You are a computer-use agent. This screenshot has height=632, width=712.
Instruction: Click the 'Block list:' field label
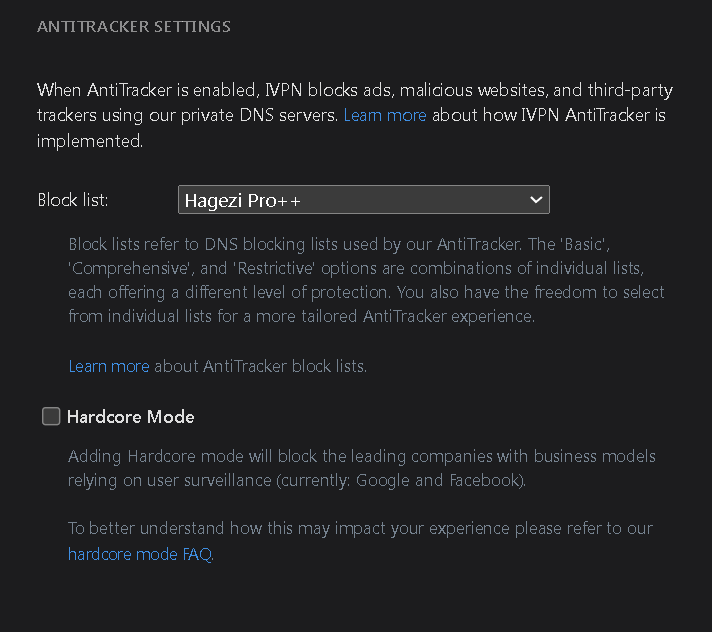[x=73, y=200]
